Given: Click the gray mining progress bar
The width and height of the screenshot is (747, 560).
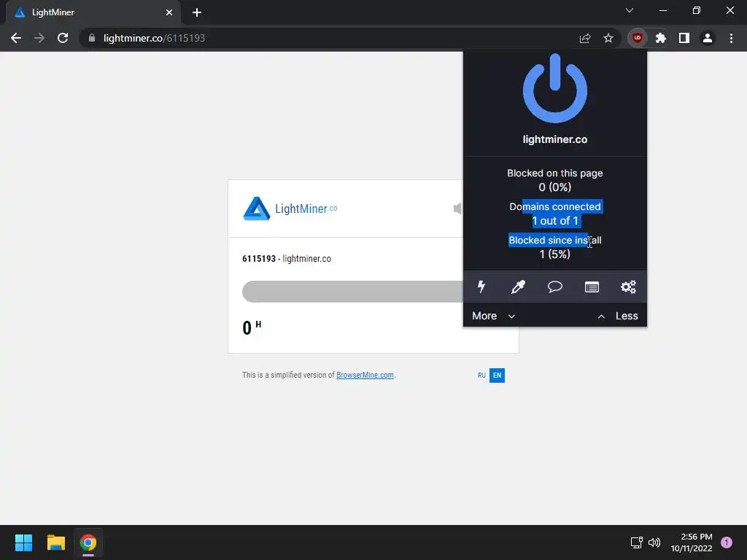Looking at the screenshot, I should pyautogui.click(x=352, y=292).
